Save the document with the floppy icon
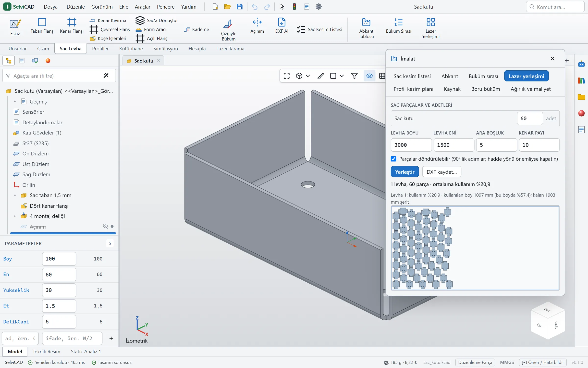 239,7
